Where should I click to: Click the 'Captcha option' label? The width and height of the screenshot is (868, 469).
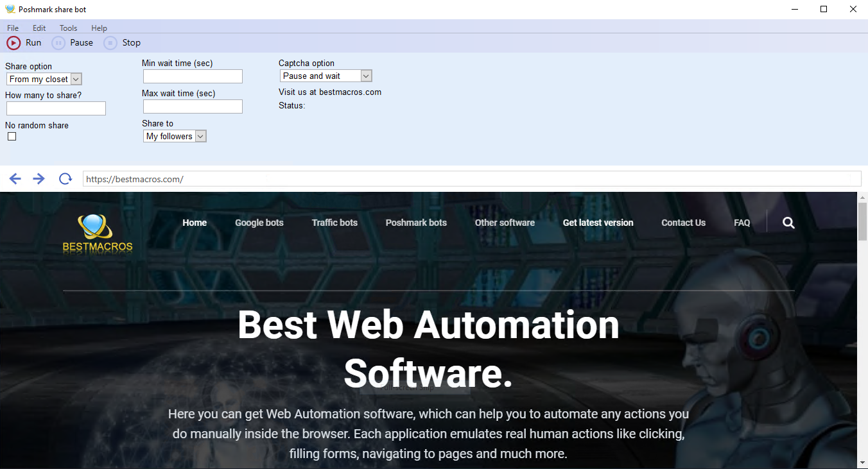[x=307, y=63]
